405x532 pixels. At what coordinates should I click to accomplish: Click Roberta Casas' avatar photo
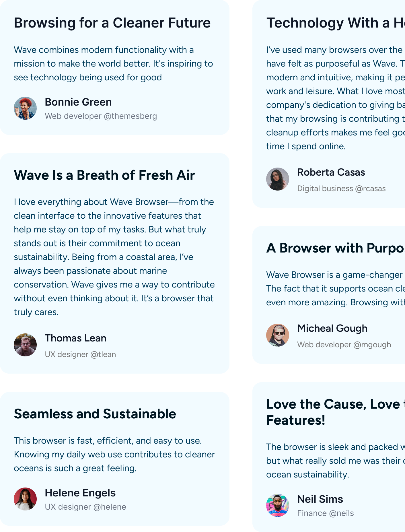tap(278, 179)
